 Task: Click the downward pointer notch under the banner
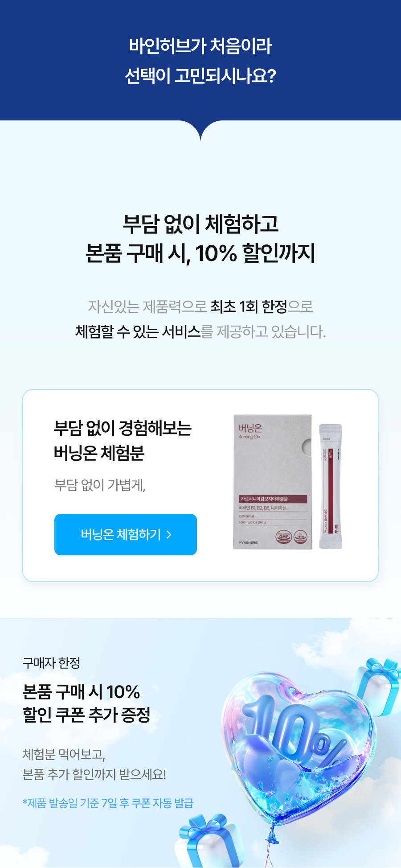[x=200, y=130]
